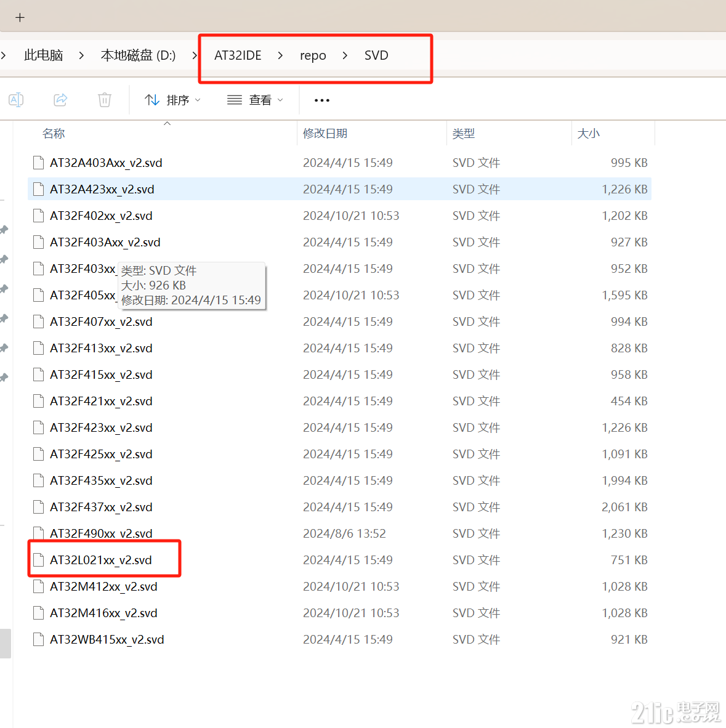The width and height of the screenshot is (726, 728).
Task: Pick the file icon next to AT32F435xx_v2.svd
Action: click(39, 480)
